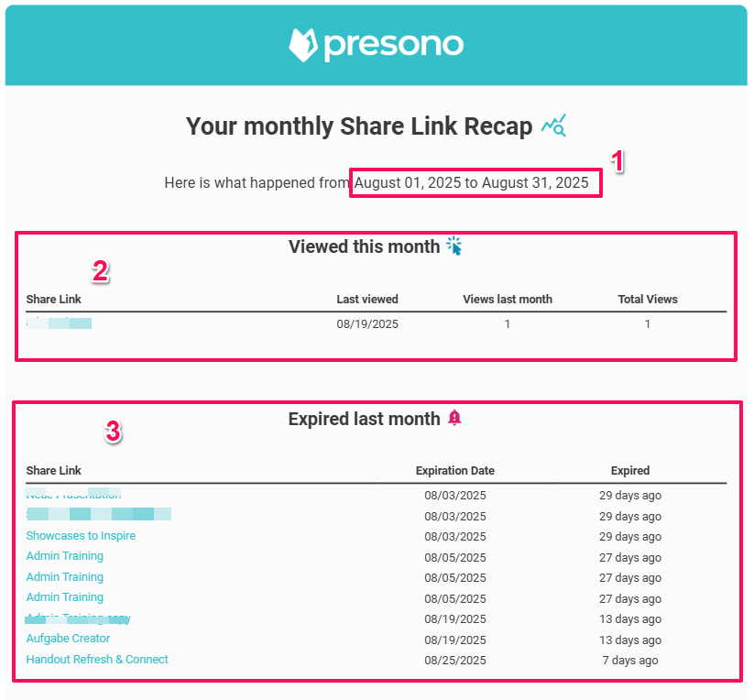Click the Views last month column header
Screen dimensions: 754x700
click(x=508, y=300)
